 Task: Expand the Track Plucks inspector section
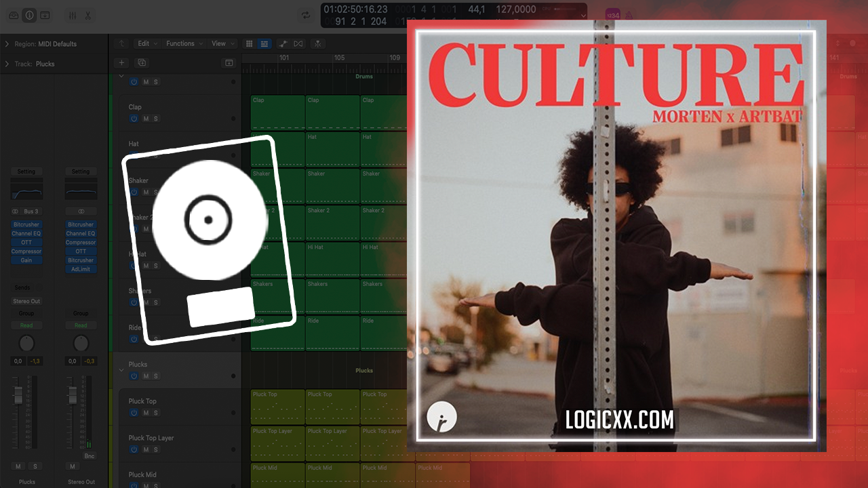pyautogui.click(x=7, y=64)
